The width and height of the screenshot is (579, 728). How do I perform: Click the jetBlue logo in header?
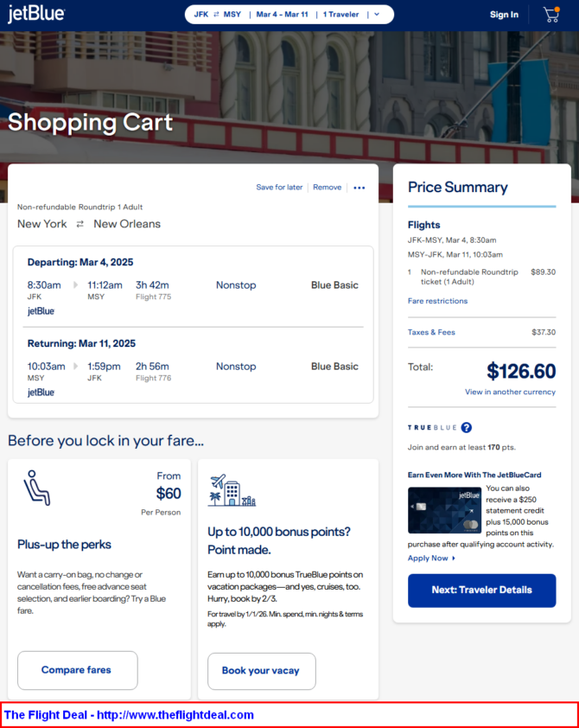click(36, 14)
